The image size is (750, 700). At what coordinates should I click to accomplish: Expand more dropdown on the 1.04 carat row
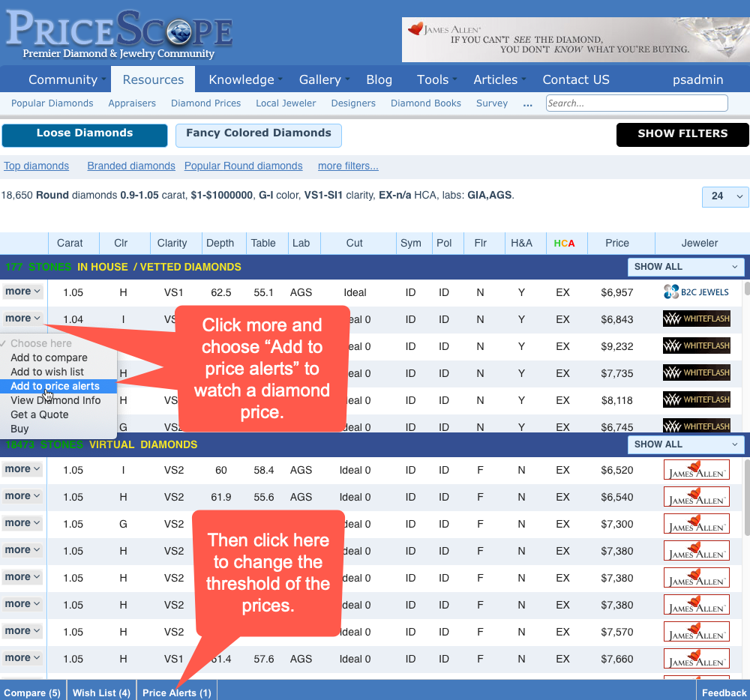tap(22, 319)
